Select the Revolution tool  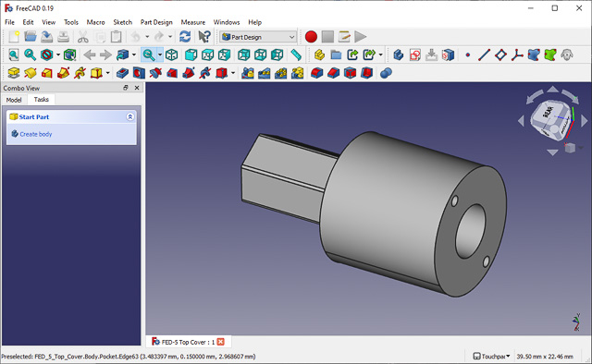coord(31,73)
